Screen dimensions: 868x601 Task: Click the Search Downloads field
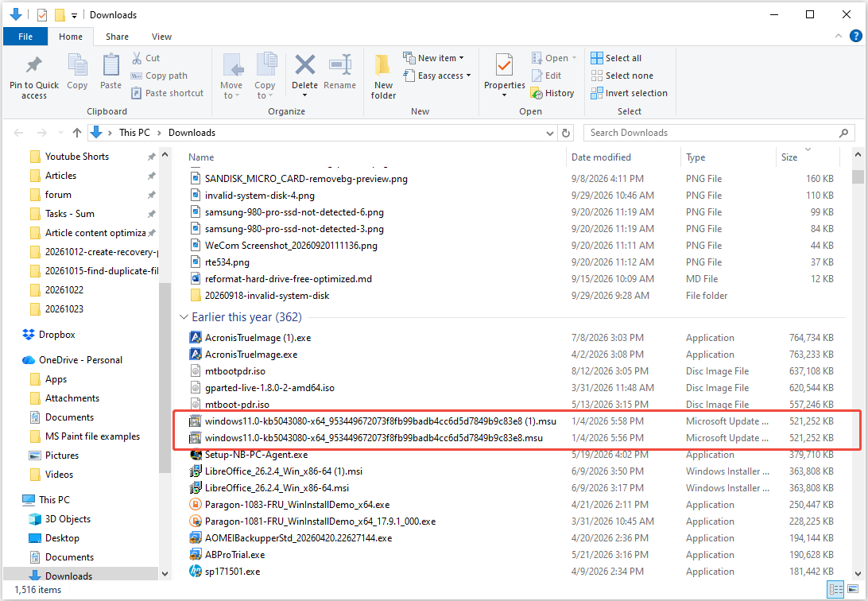click(x=718, y=133)
